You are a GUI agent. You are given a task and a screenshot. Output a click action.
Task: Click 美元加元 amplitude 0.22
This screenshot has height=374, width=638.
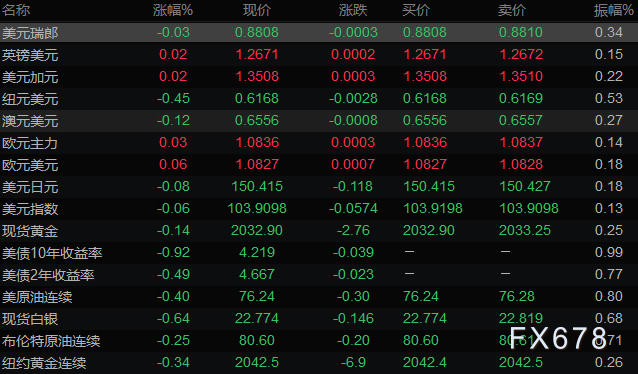point(609,76)
